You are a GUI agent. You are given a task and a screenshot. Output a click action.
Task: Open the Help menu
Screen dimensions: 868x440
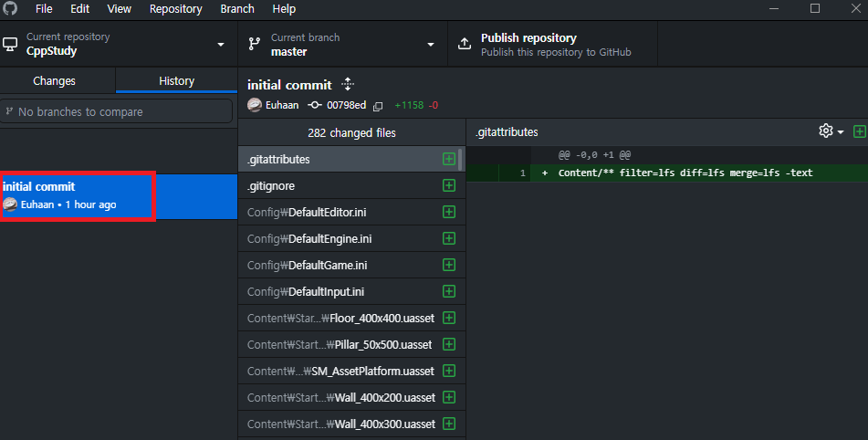click(284, 9)
